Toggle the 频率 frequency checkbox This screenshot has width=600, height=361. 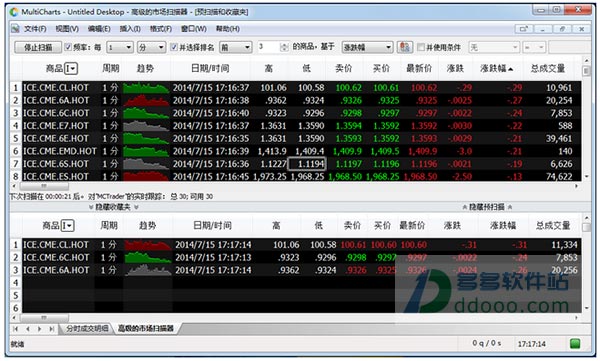coord(68,47)
